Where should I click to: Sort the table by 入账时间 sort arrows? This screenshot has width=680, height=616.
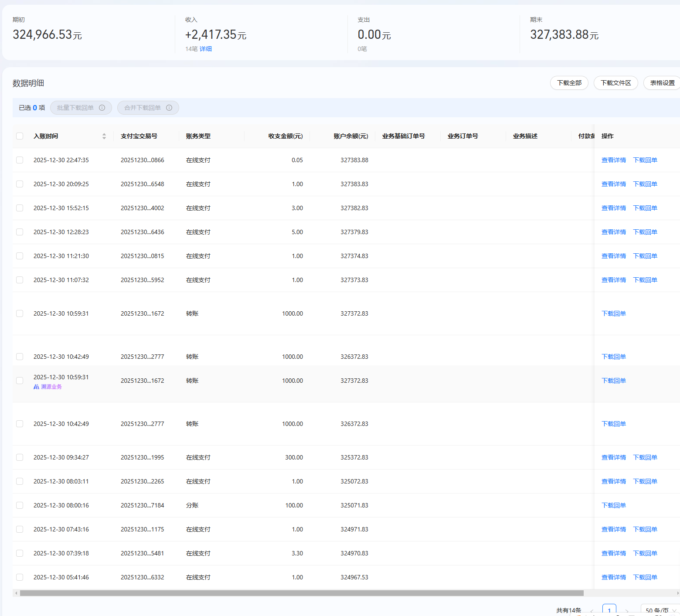pos(104,136)
